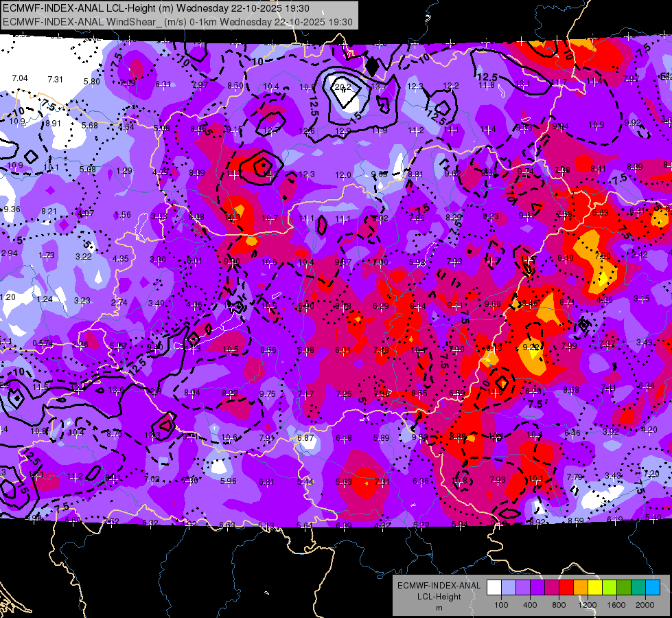Click the ECMWF-INDEX-ANAL text inside the legend
The image size is (672, 618).
[x=439, y=586]
